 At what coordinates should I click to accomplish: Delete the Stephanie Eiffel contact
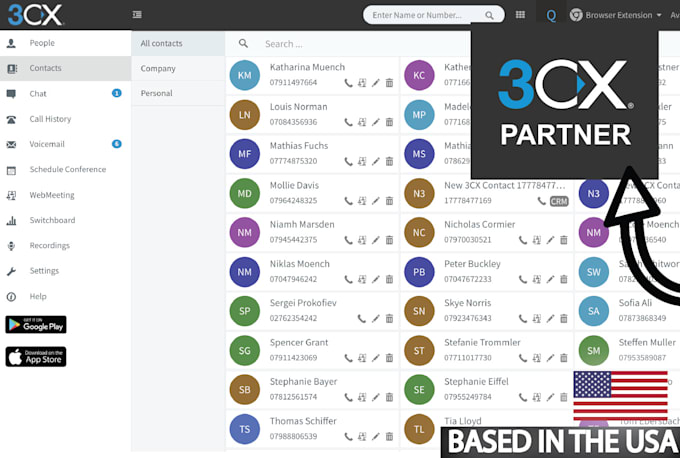pyautogui.click(x=564, y=397)
